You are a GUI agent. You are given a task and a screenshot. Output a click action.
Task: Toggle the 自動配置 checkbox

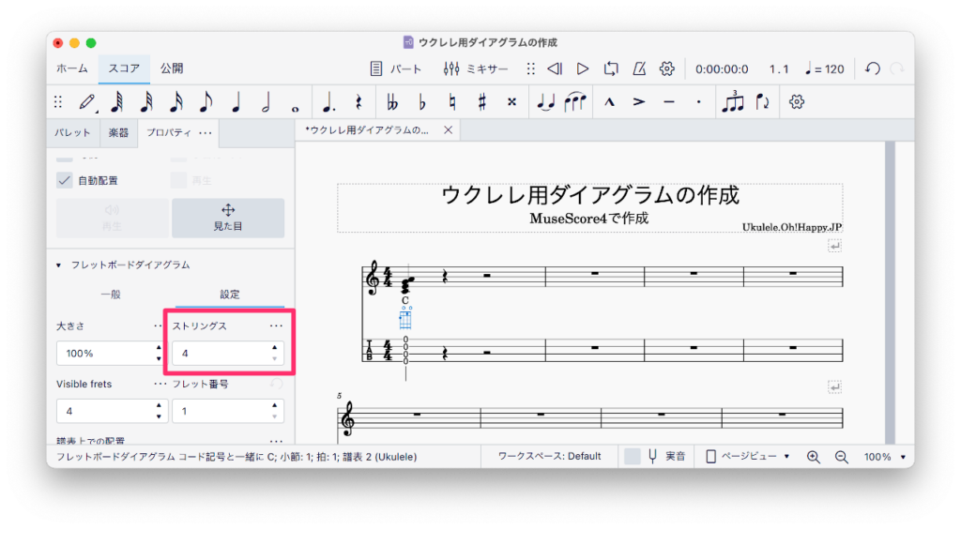(65, 180)
